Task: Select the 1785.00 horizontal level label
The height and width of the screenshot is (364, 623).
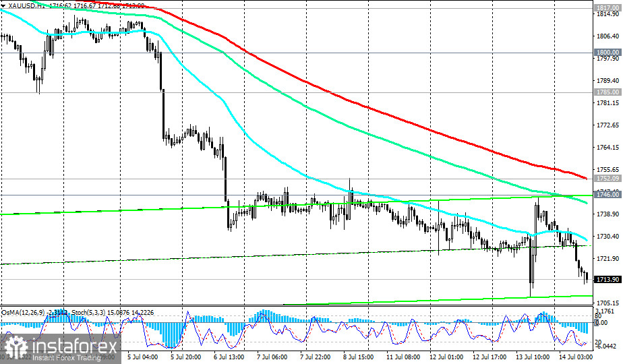Action: pyautogui.click(x=607, y=92)
